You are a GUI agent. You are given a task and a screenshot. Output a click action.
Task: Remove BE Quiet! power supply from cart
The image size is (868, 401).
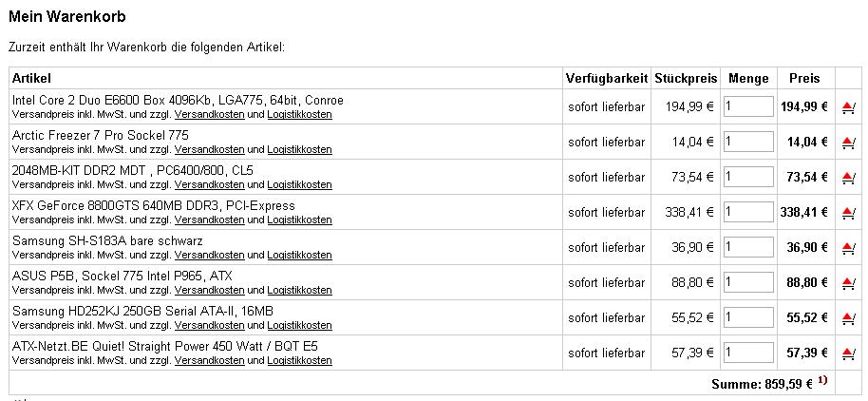(848, 353)
